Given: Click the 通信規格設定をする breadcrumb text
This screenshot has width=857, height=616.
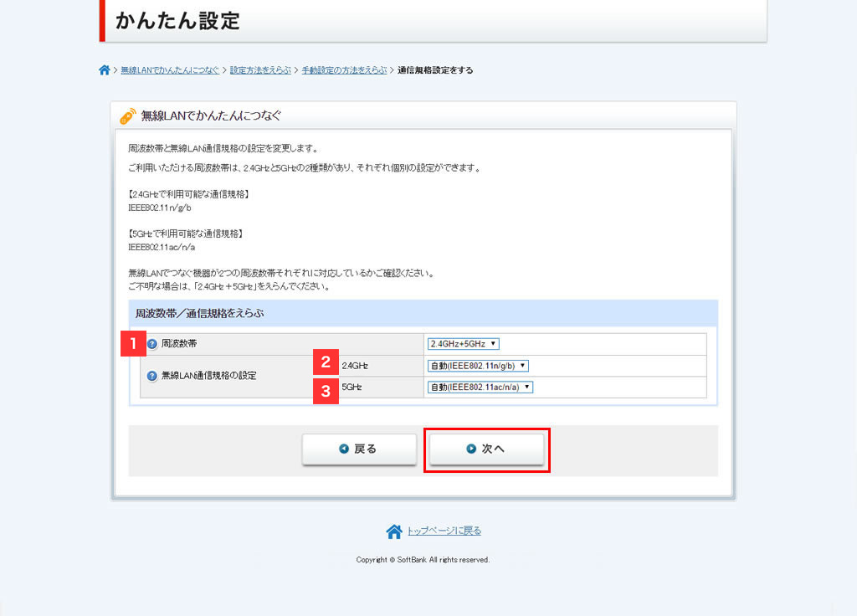Looking at the screenshot, I should (x=435, y=70).
